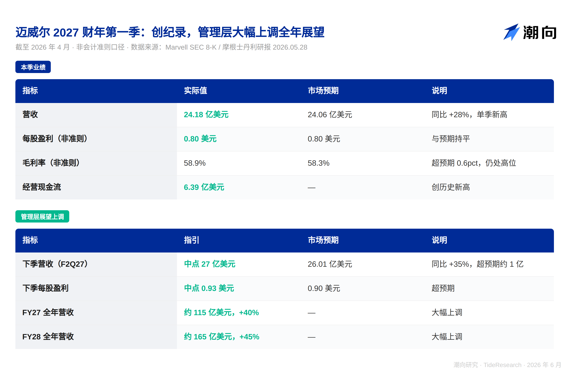Click the 6.39 亿美元 cash flow value
The image size is (577, 392).
coord(204,187)
